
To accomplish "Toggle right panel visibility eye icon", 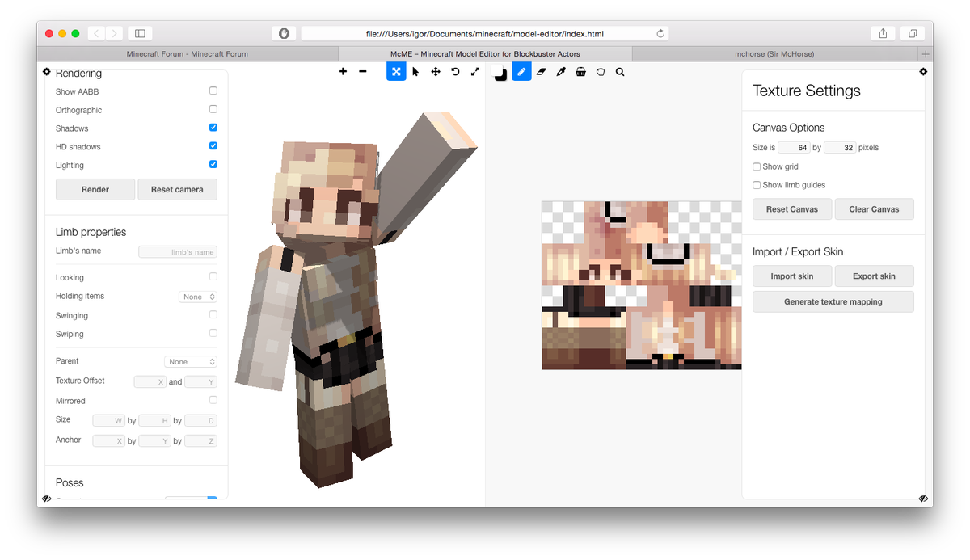I will coord(923,499).
